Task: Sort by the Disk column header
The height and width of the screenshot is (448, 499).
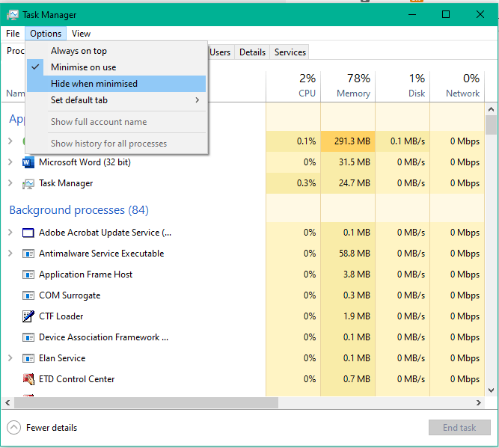Action: (x=402, y=85)
